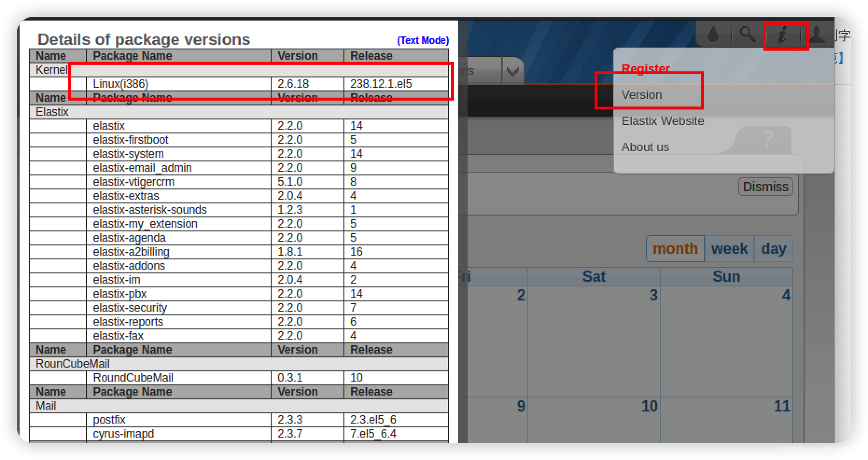Click the elastix-my_extension package name
Viewport: 868px width, 460px height.
tap(145, 224)
